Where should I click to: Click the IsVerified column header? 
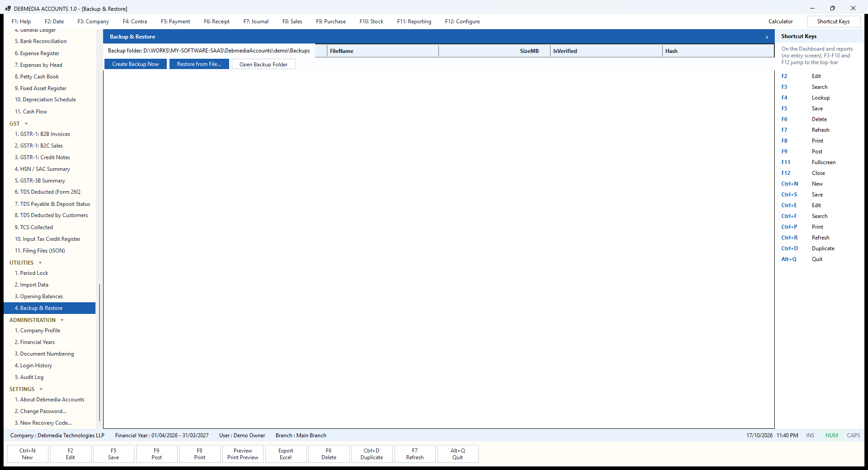[x=606, y=51]
